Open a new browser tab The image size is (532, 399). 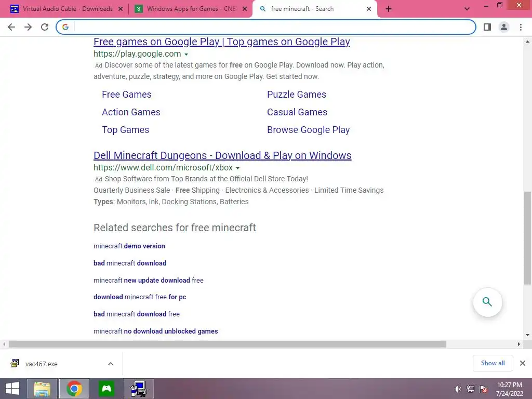[389, 9]
